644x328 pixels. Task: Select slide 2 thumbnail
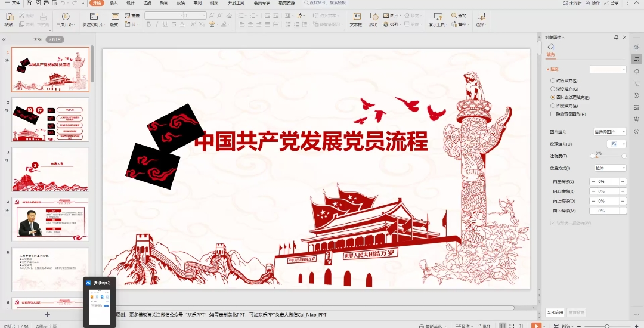(x=51, y=119)
